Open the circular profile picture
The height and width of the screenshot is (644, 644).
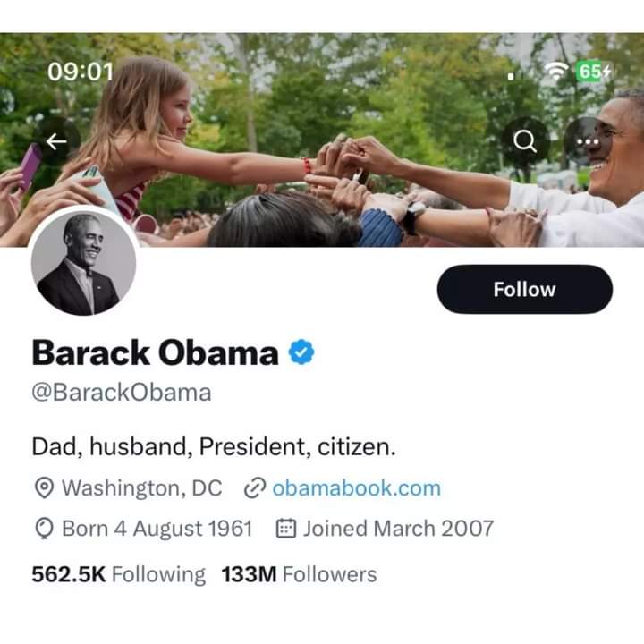pos(84,263)
